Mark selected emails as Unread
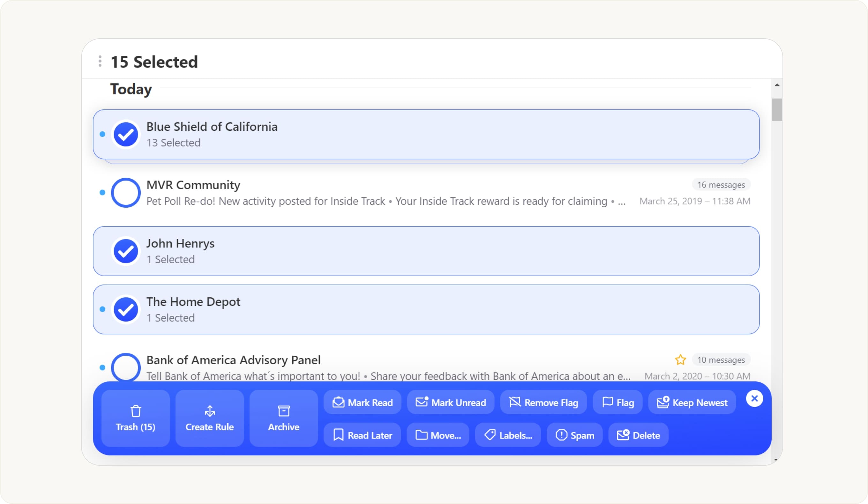The height and width of the screenshot is (504, 868). pyautogui.click(x=451, y=402)
